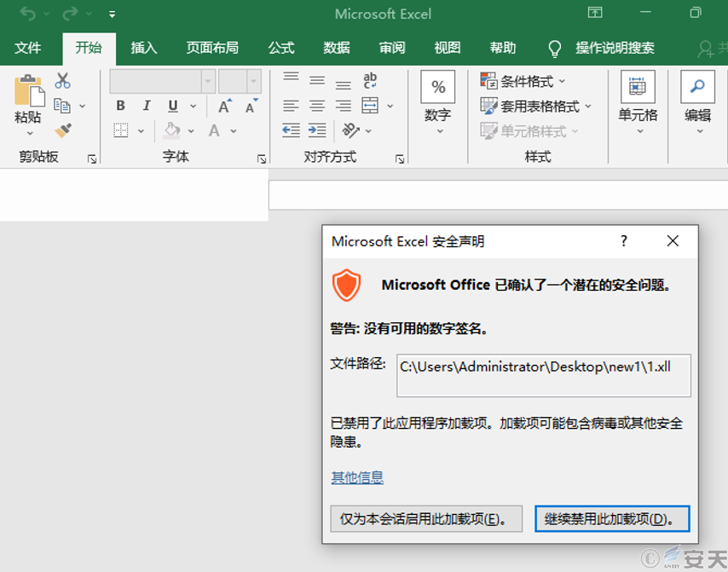Click Increase Font Size icon
The image size is (728, 572).
(225, 106)
